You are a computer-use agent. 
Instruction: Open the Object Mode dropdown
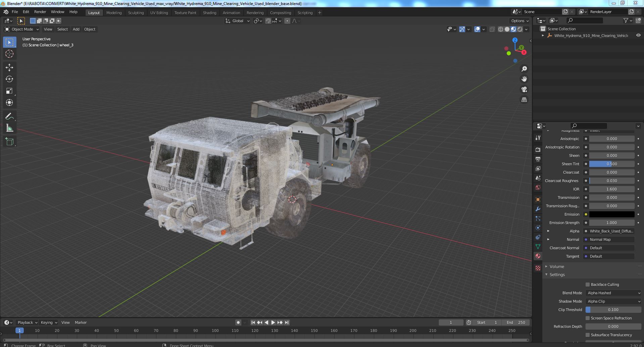point(22,29)
